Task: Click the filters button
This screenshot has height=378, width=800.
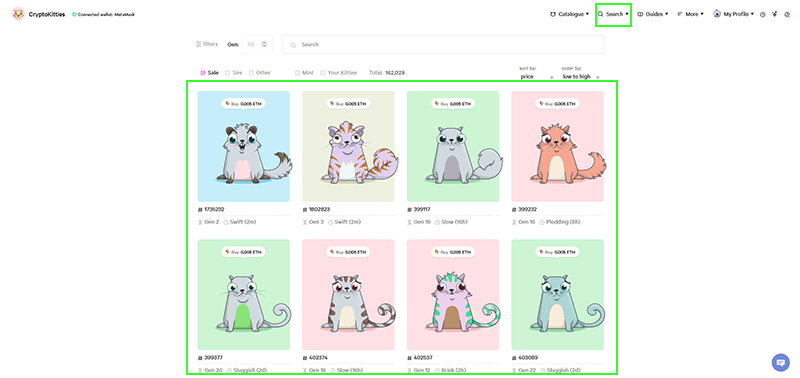Action: coord(207,44)
